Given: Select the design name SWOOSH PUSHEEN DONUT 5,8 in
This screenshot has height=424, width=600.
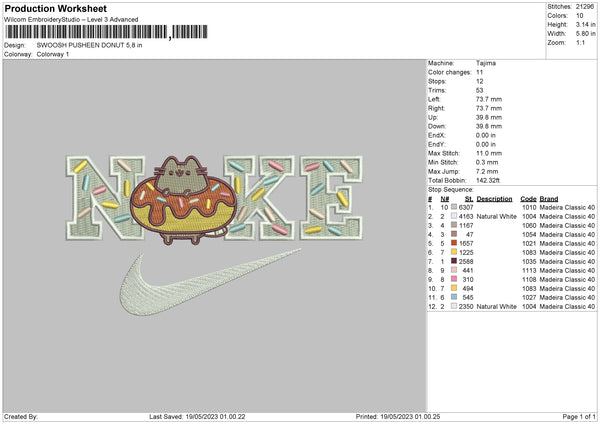Looking at the screenshot, I should tap(90, 45).
